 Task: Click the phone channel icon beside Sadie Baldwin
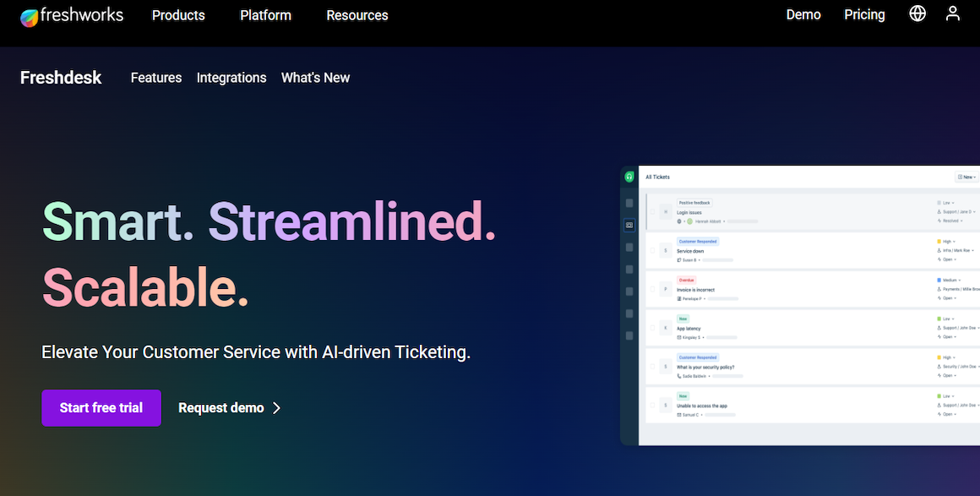tap(679, 376)
